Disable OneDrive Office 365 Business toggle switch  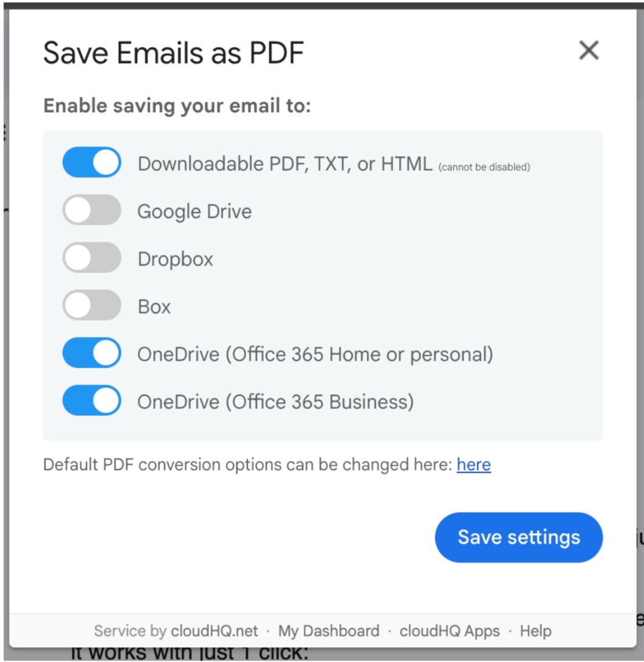click(x=92, y=401)
